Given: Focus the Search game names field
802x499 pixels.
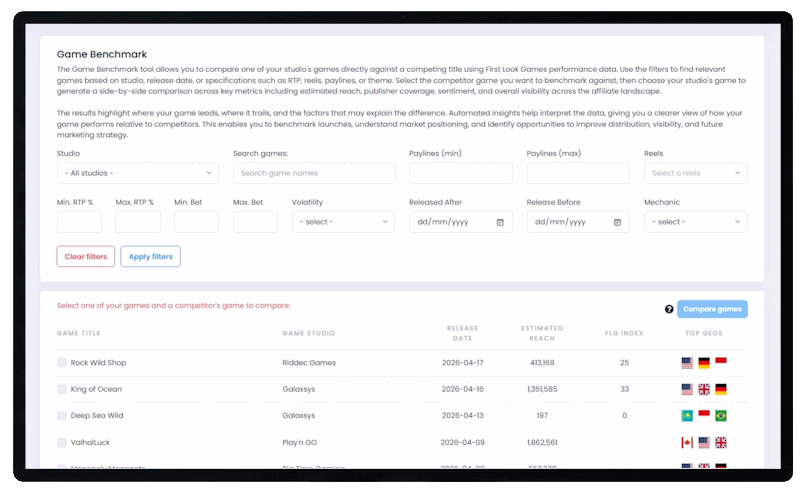Looking at the screenshot, I should pos(314,173).
